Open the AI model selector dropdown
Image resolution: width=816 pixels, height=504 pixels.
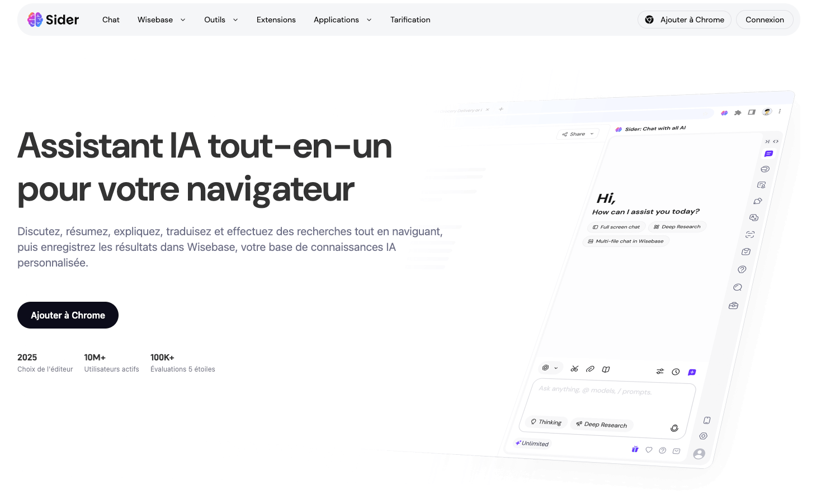pyautogui.click(x=550, y=368)
